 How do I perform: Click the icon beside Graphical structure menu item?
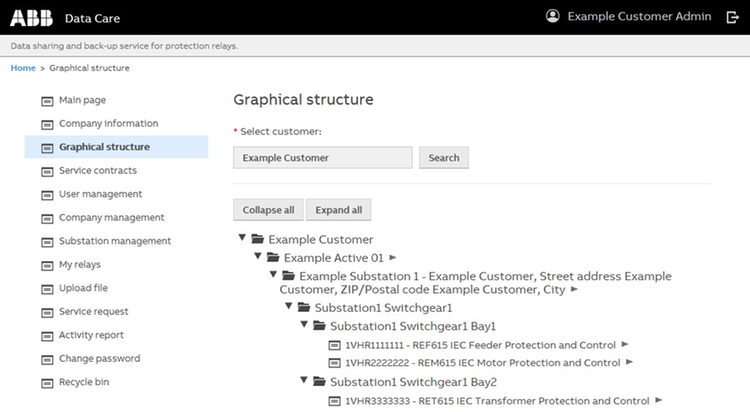[x=47, y=148]
